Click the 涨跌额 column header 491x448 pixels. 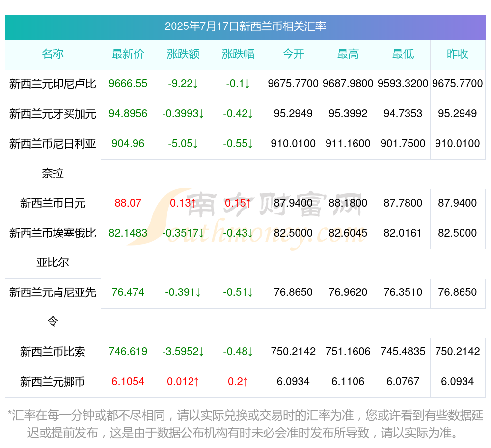[183, 54]
